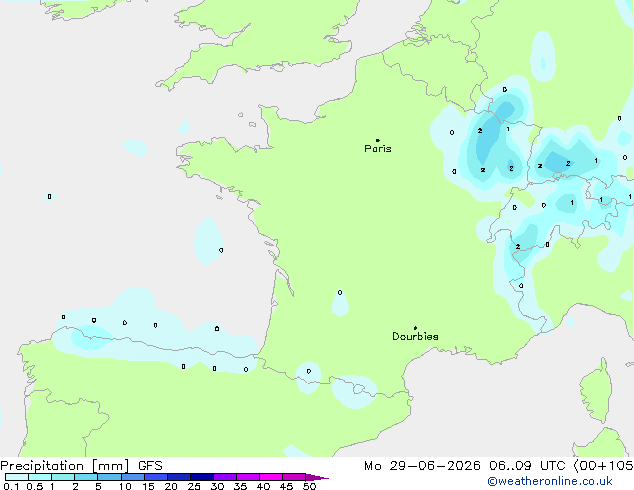Image resolution: width=634 pixels, height=490 pixels.
Task: Click the '25' legend value
Action: (194, 486)
